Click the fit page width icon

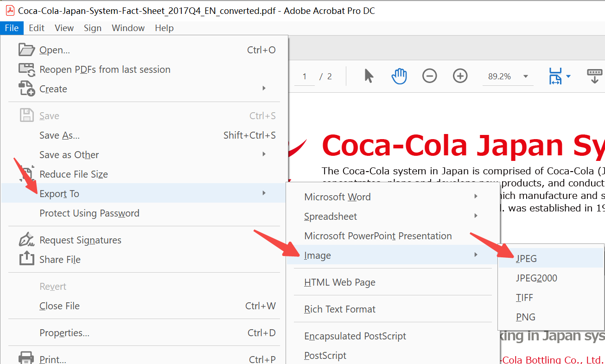[555, 76]
